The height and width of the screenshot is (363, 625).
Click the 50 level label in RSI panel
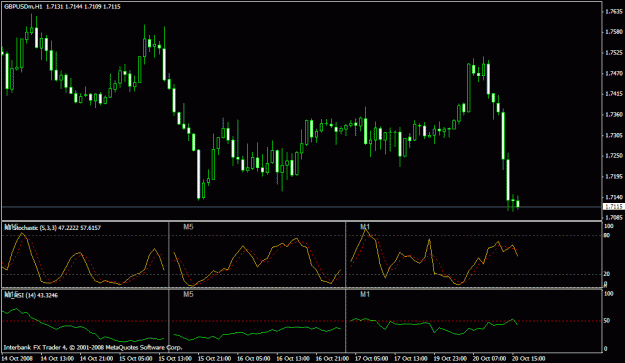click(x=607, y=321)
